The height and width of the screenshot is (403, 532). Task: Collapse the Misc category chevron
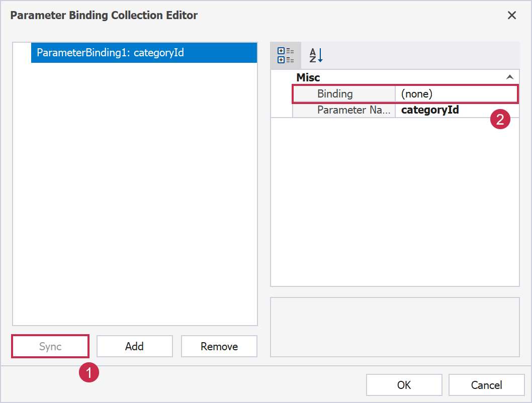tap(509, 77)
